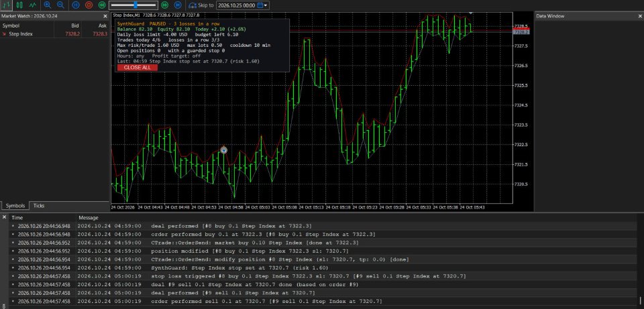Screen dimensions: 644x309
Task: Click the 'Max risk/trade 1.60 USD' line
Action: click(x=193, y=46)
